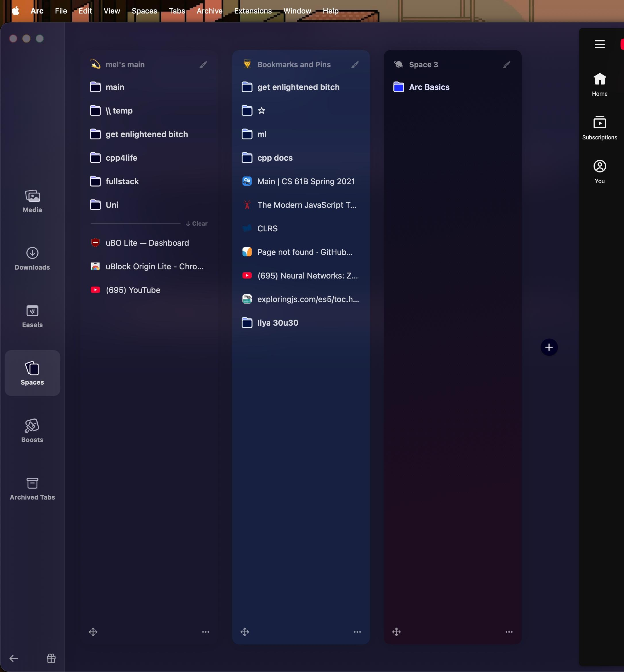Open Archived Tabs section

(32, 489)
